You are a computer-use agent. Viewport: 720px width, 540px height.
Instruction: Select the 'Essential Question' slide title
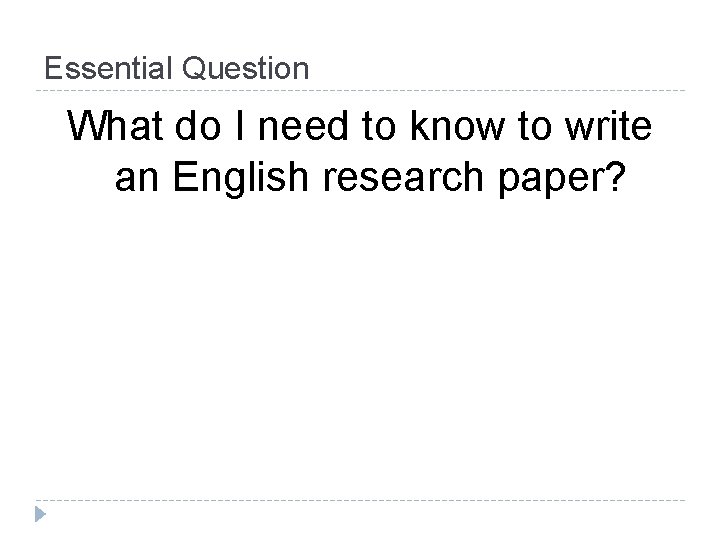pos(177,69)
